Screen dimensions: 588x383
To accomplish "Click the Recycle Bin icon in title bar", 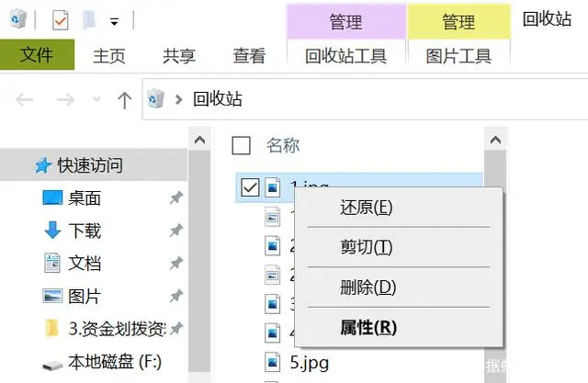I will (x=18, y=18).
